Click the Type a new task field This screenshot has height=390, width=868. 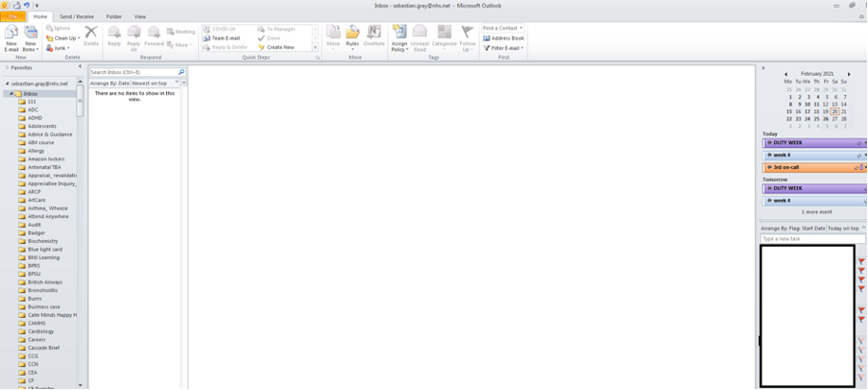point(812,239)
